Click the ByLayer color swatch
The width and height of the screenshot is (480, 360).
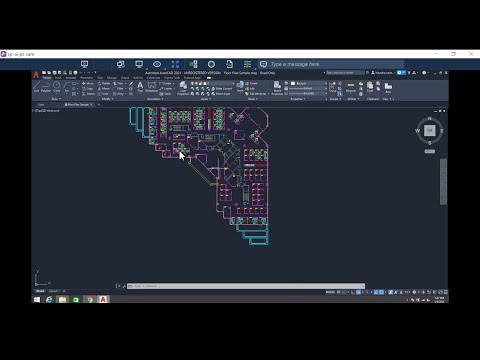293,83
